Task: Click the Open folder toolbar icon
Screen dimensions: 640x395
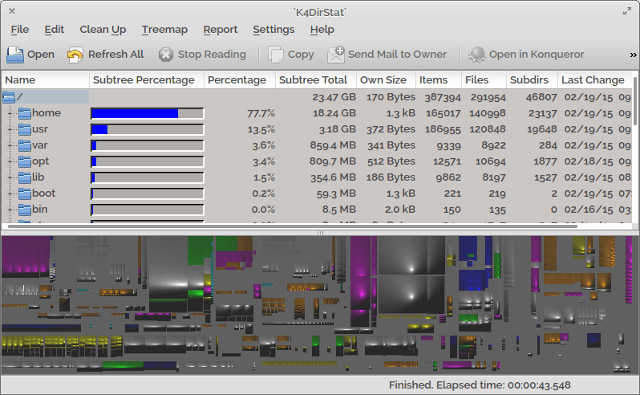Action: (15, 55)
